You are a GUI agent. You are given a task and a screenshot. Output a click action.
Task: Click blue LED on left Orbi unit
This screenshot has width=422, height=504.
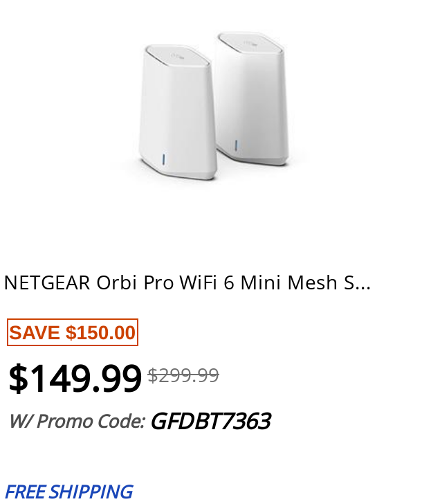pyautogui.click(x=164, y=159)
